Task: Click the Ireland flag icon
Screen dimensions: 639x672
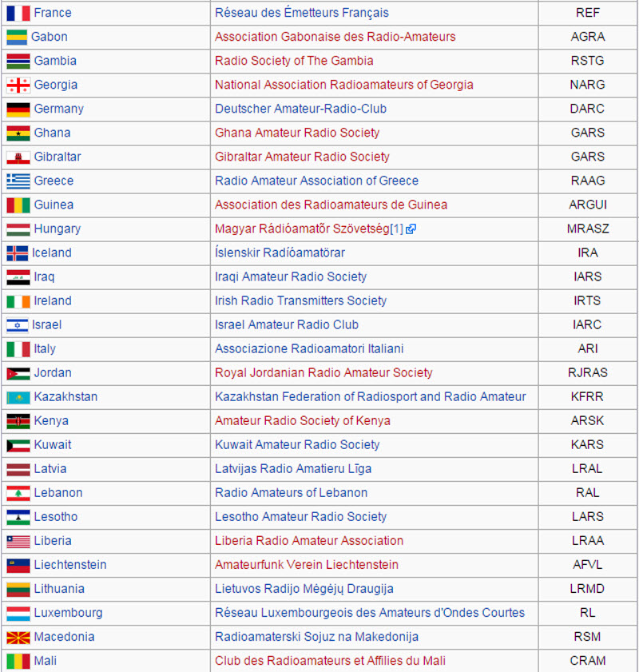Action: (18, 301)
